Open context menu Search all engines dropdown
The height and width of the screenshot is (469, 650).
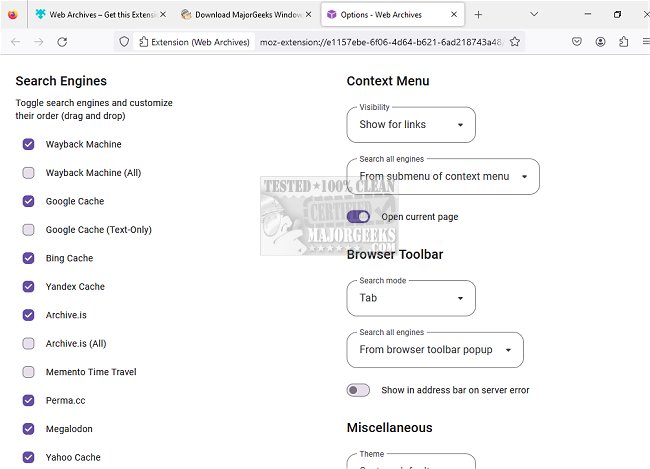(x=443, y=177)
